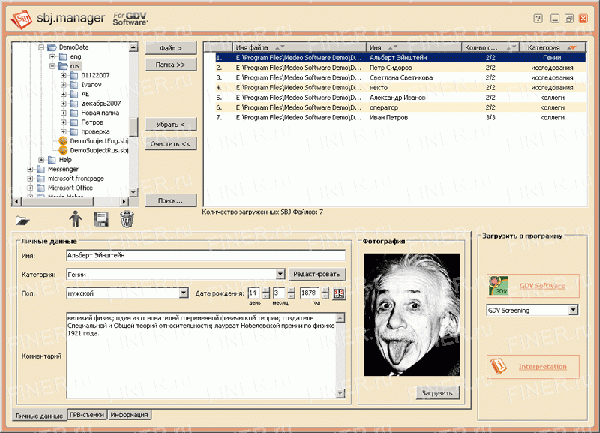Screen dimensions: 600x433
Task: Click the Папка >> button
Action: pos(171,65)
